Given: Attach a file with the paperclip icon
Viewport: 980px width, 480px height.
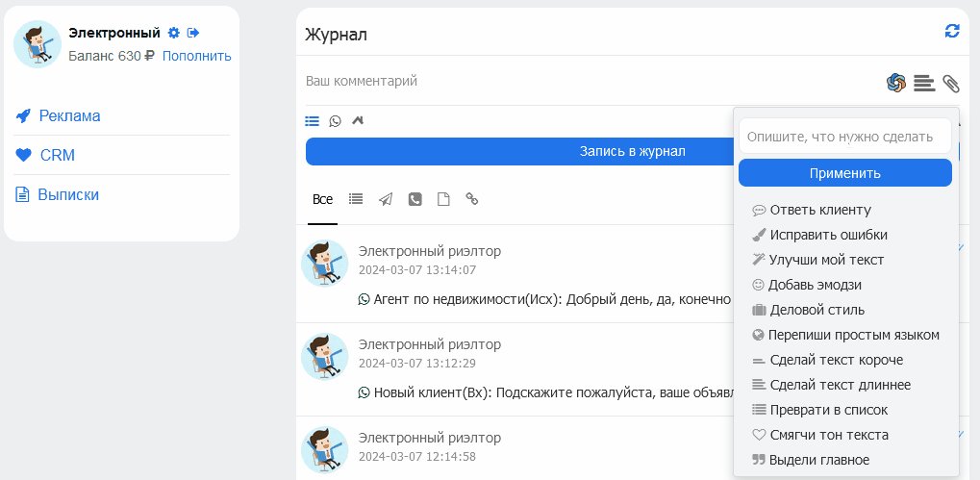Looking at the screenshot, I should click(950, 83).
